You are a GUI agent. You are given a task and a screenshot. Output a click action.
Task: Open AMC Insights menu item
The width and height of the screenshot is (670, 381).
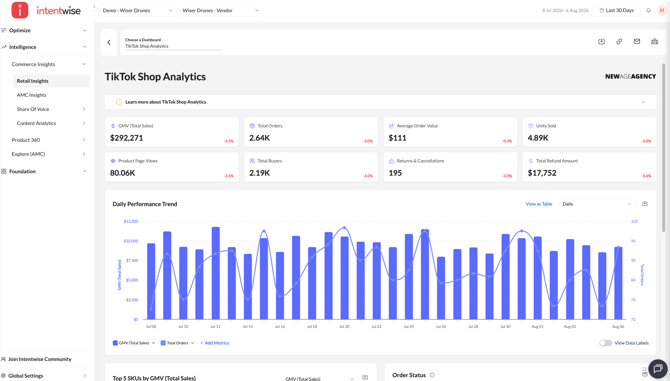pos(32,95)
